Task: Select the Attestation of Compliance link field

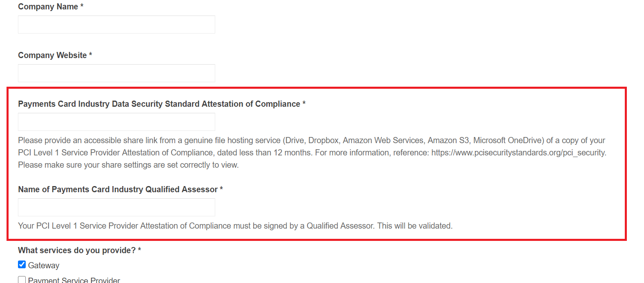Action: click(x=116, y=122)
